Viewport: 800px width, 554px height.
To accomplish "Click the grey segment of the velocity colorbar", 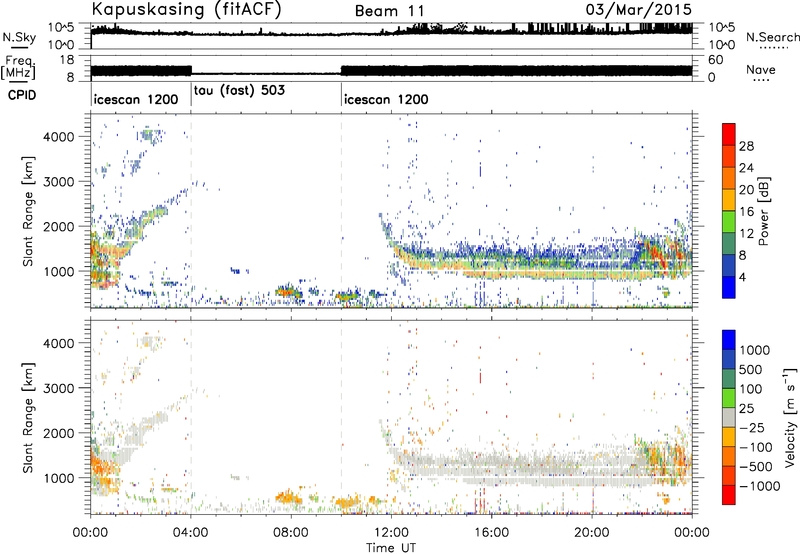I will 729,418.
